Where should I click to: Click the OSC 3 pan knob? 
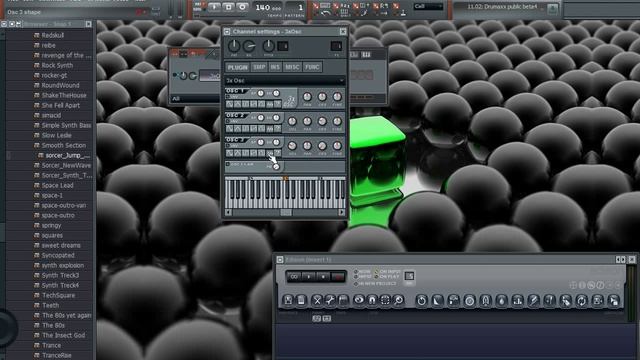[x=307, y=145]
